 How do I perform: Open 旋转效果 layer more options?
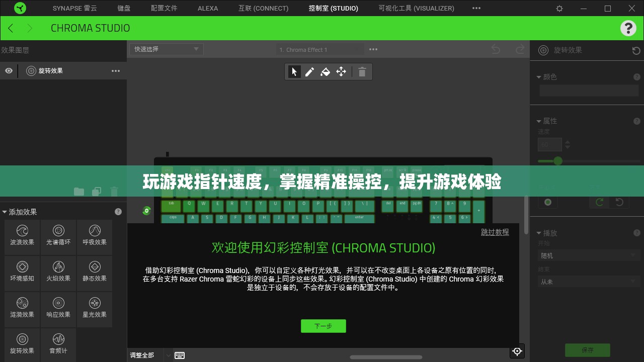click(116, 71)
